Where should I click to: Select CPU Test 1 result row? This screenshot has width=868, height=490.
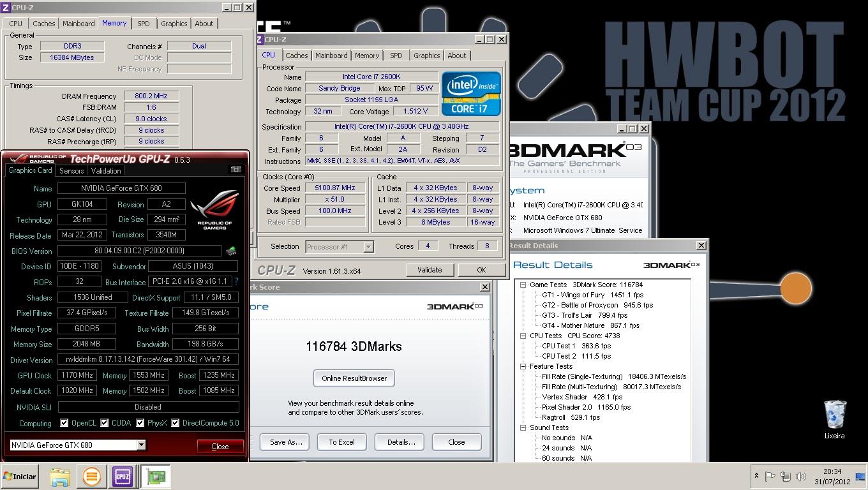[576, 346]
